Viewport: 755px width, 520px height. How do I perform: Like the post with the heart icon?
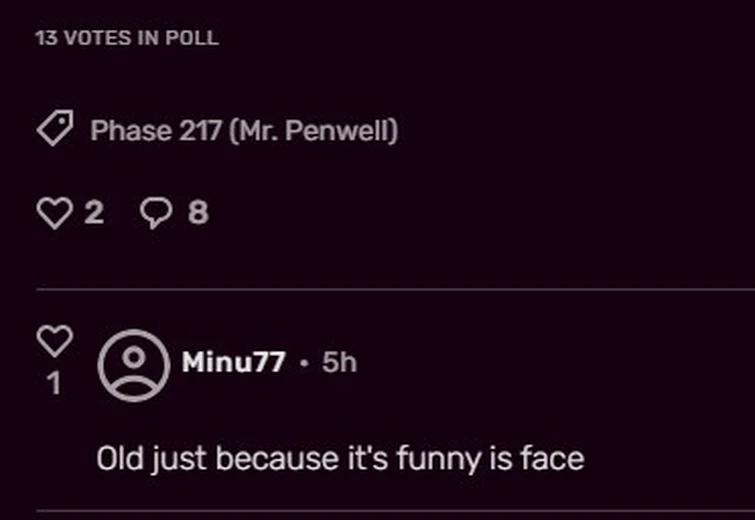coord(54,212)
